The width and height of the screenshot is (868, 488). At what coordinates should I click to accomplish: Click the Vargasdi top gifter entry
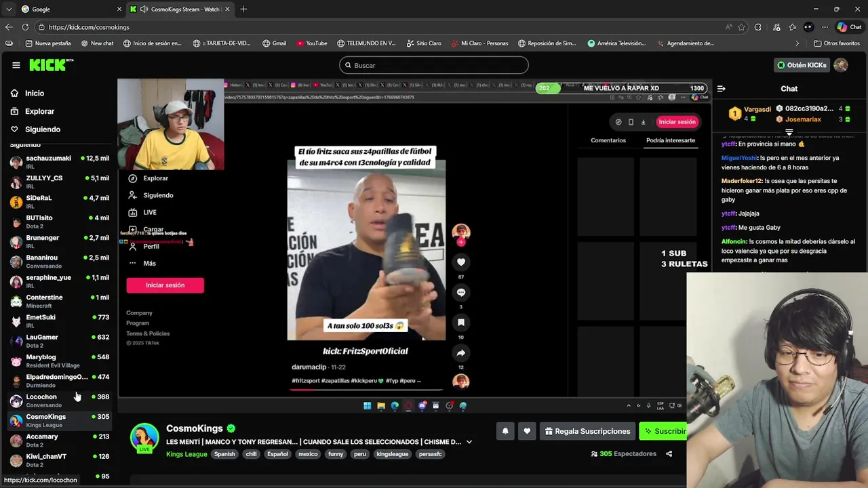tap(750, 114)
